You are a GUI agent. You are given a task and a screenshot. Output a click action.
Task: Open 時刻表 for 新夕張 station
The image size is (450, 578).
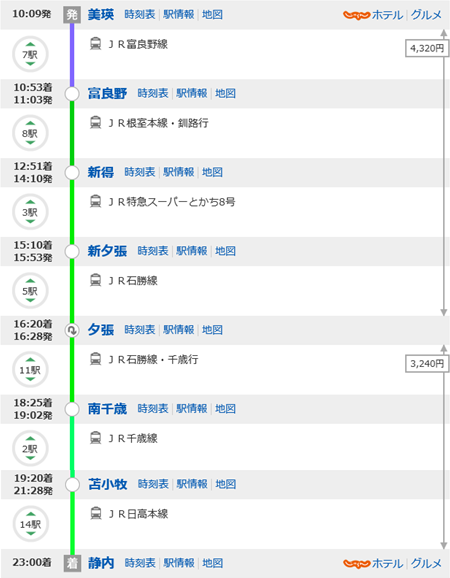[x=153, y=251]
